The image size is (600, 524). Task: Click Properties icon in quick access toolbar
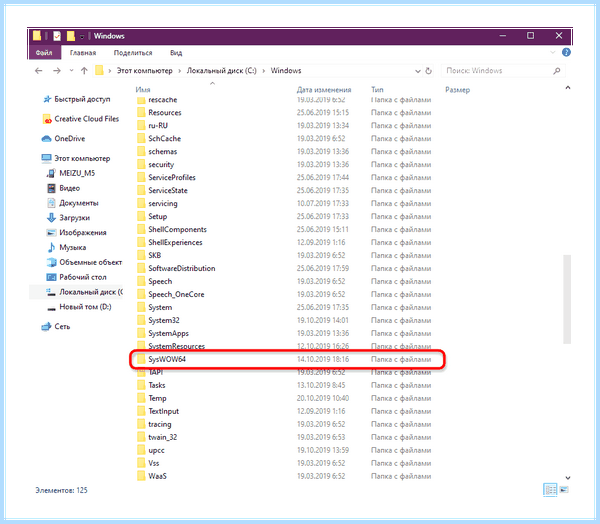tap(57, 36)
